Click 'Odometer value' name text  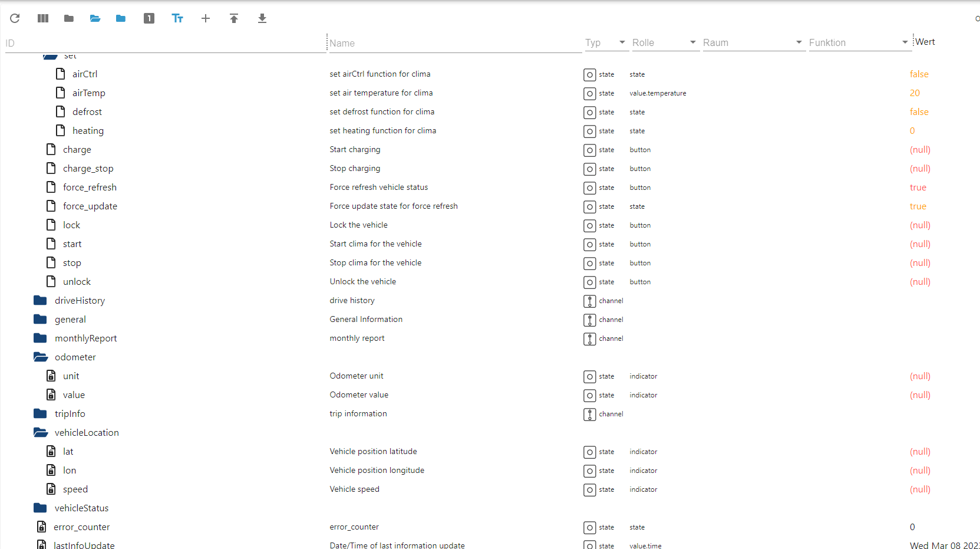[x=359, y=395]
